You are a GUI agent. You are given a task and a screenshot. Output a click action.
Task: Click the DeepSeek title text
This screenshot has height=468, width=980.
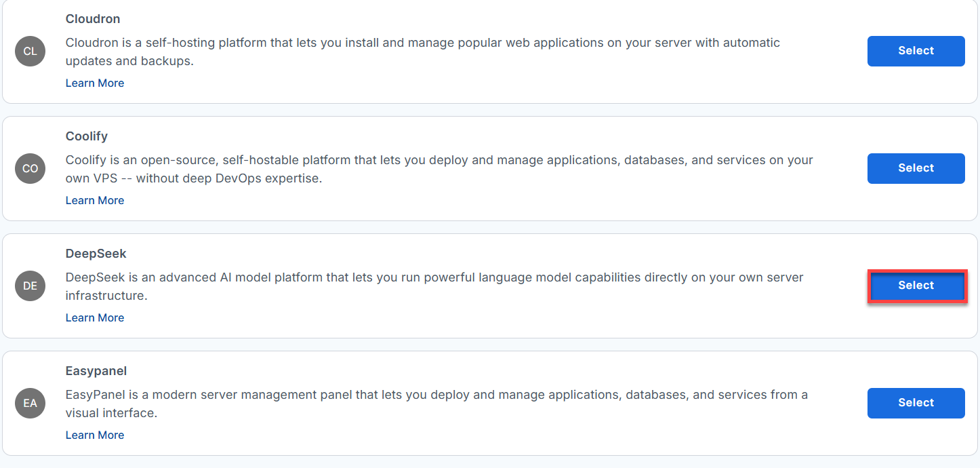coord(96,254)
